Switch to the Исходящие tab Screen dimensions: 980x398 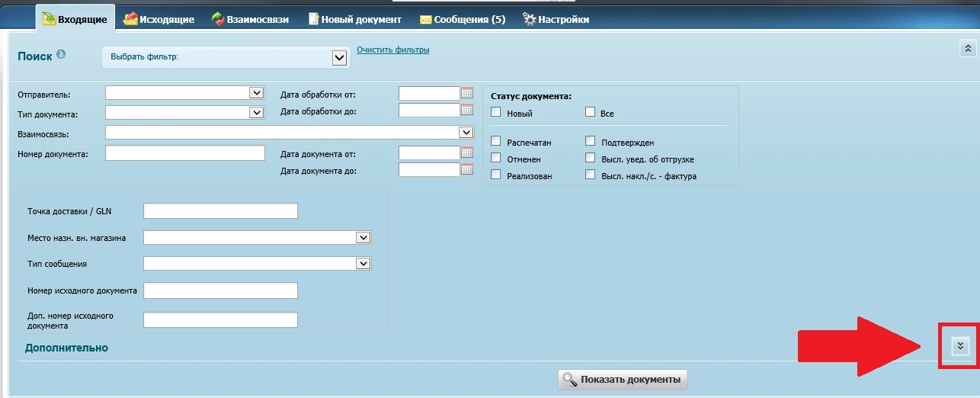coord(159,19)
